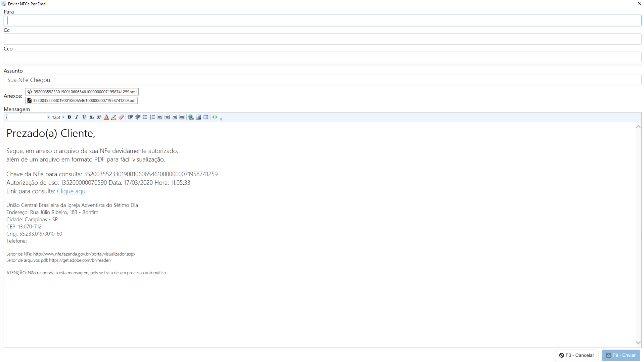Toggle bold formatting in message toolbar
Image resolution: width=644 pixels, height=362 pixels.
tap(69, 117)
